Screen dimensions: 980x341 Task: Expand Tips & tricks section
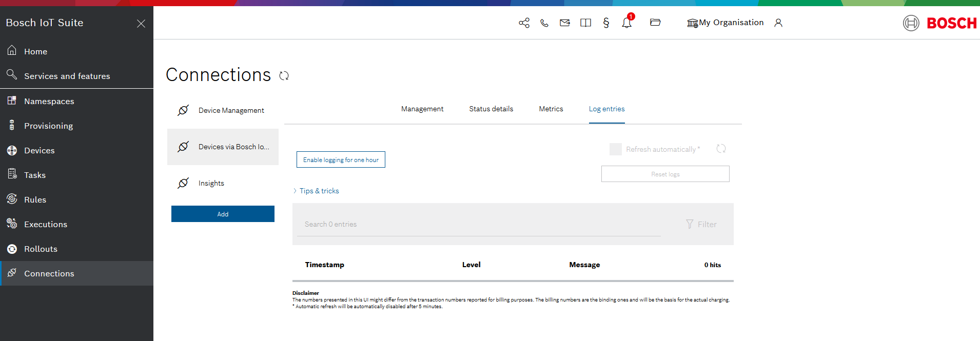point(316,191)
